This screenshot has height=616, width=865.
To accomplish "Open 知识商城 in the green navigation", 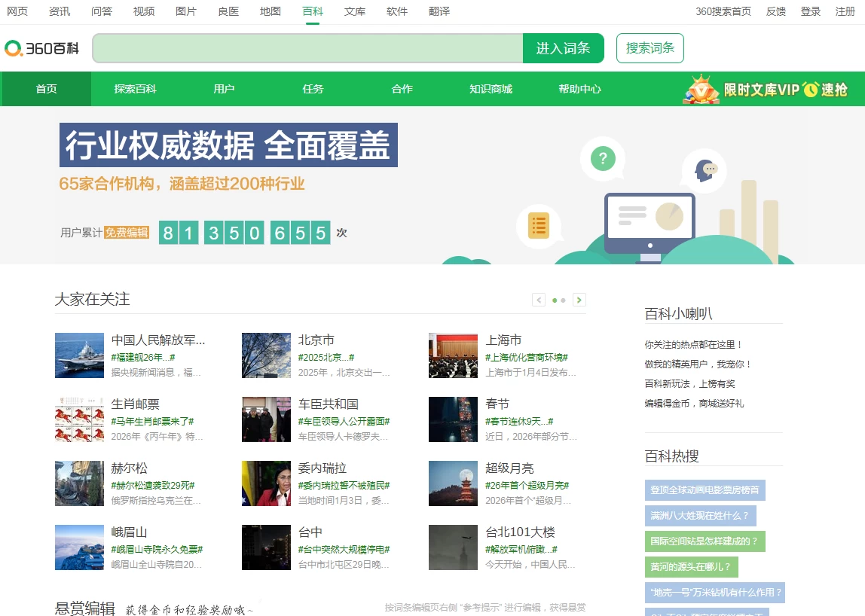I will (491, 88).
